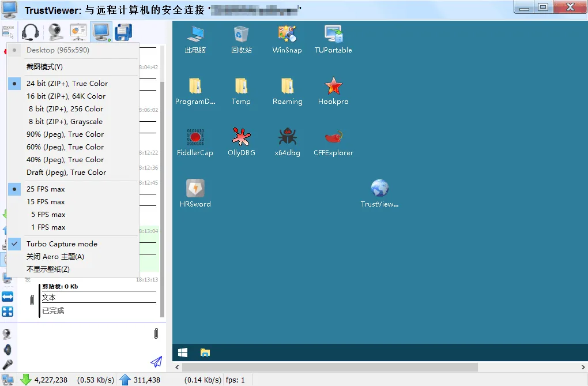Toggle fullscreen with the blue arrows icon

point(9,297)
